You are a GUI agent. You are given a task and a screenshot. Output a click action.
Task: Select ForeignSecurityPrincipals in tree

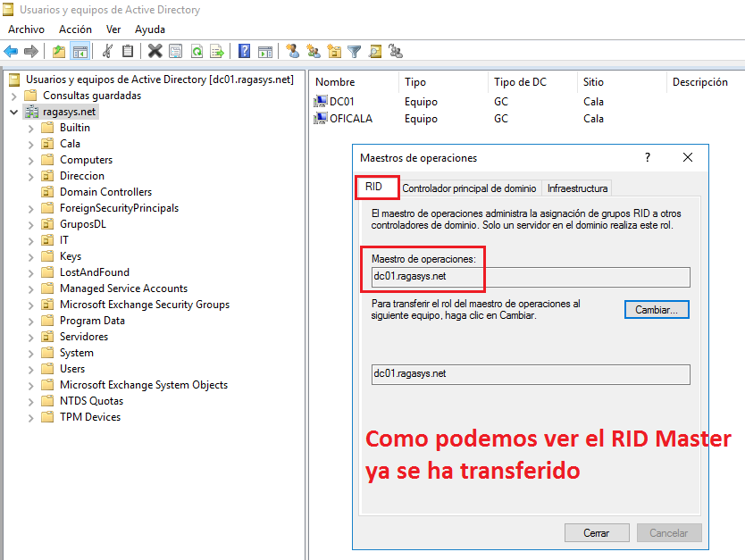tap(119, 208)
